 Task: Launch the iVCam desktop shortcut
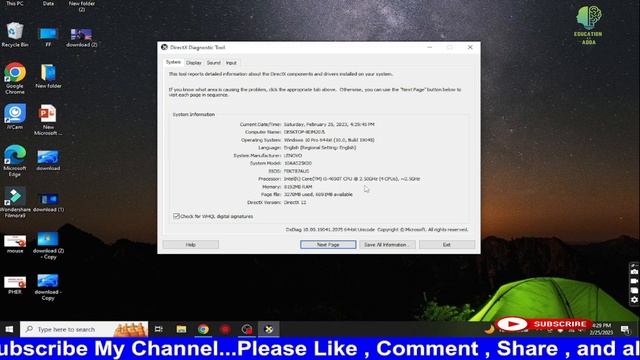[x=15, y=116]
